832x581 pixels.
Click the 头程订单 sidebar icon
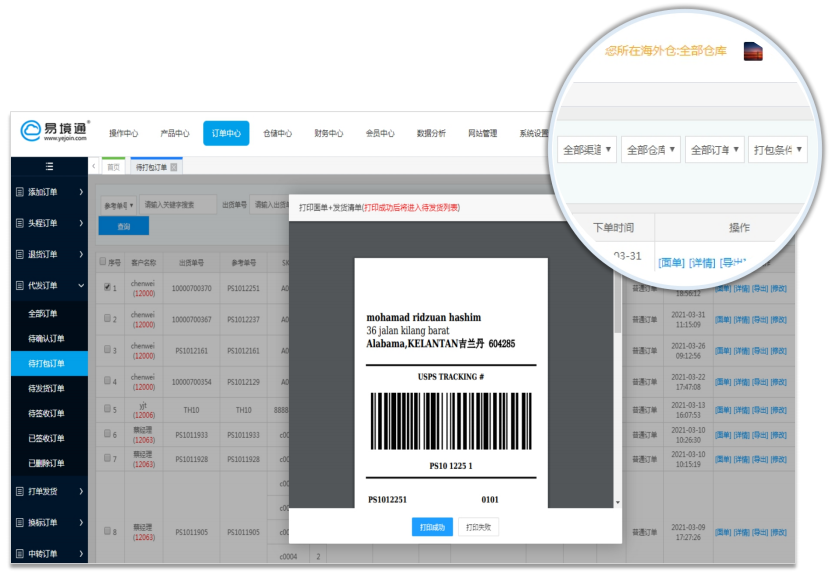click(x=20, y=223)
